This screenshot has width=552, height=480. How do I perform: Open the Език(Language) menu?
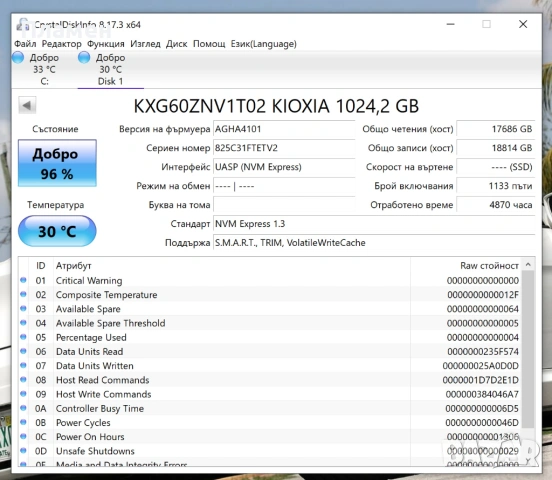click(264, 44)
